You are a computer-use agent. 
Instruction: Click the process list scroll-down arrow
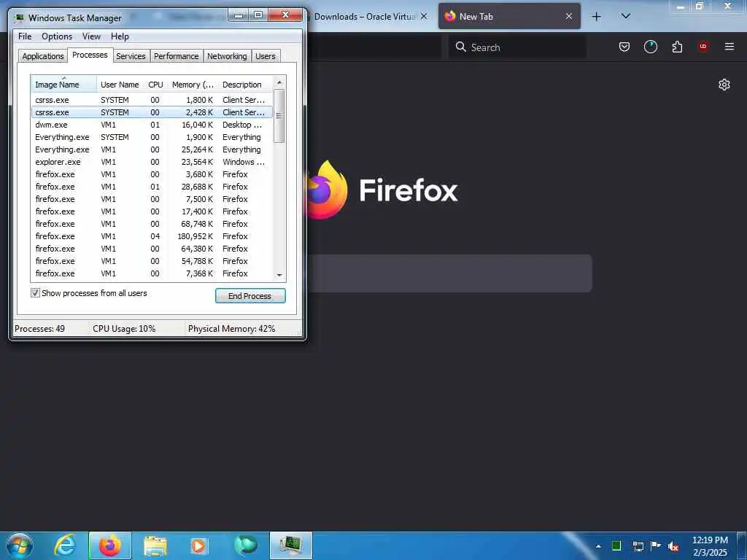pyautogui.click(x=279, y=275)
